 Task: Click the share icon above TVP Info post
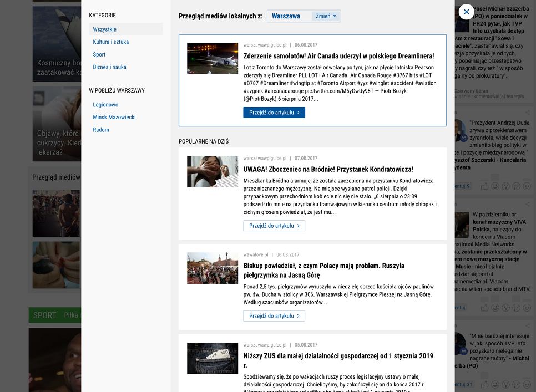point(528,326)
